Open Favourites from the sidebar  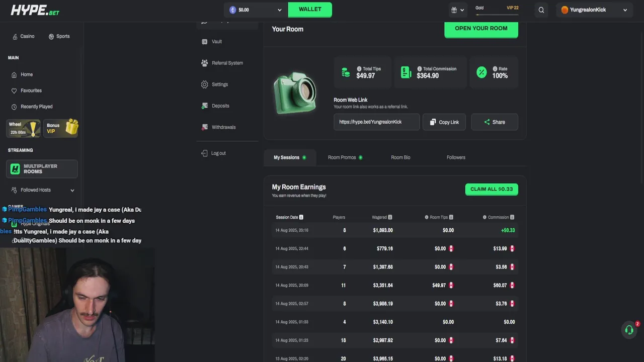27,90
